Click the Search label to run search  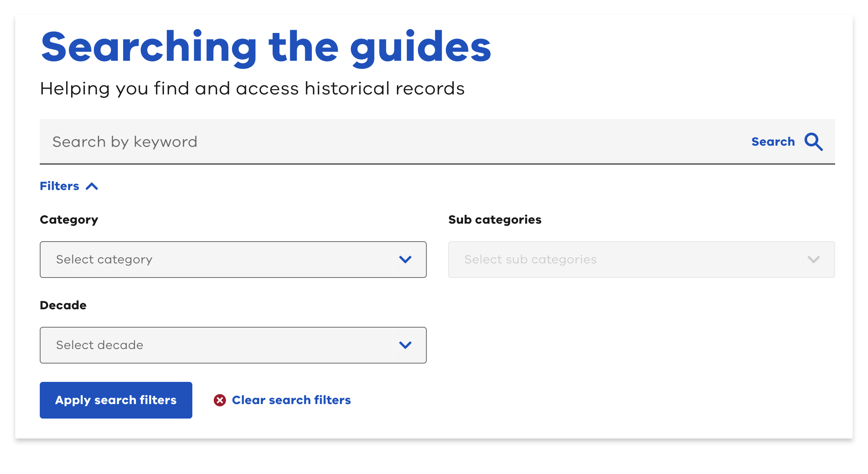pos(773,142)
